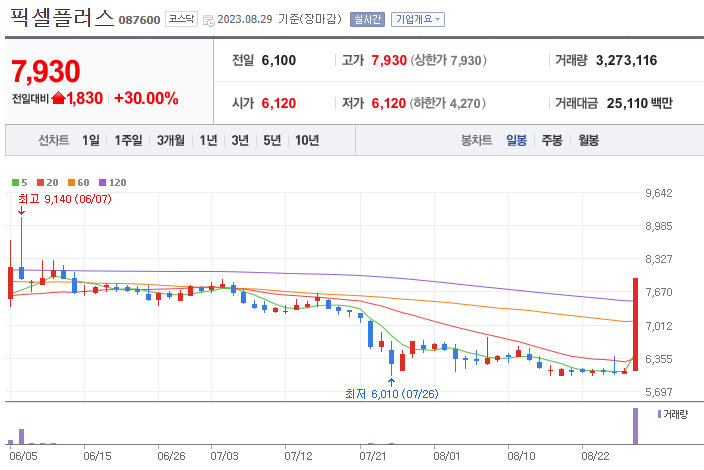Click the calendar icon before the date

pyautogui.click(x=209, y=20)
